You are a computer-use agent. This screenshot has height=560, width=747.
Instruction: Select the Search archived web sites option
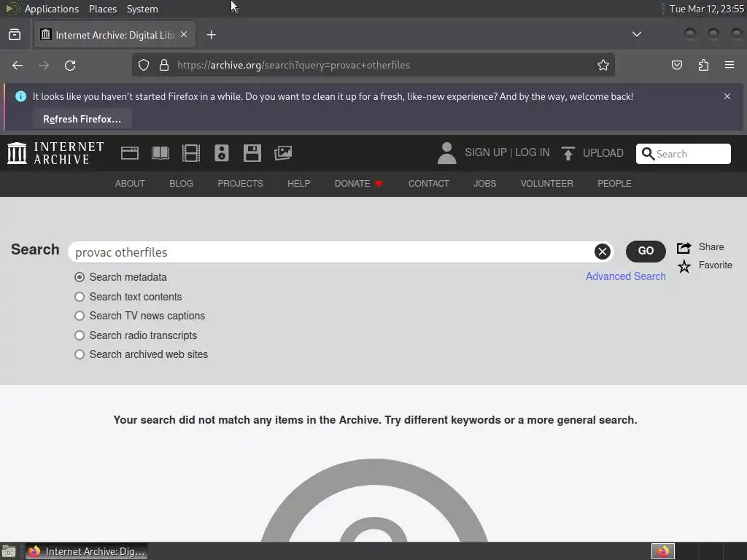click(80, 354)
